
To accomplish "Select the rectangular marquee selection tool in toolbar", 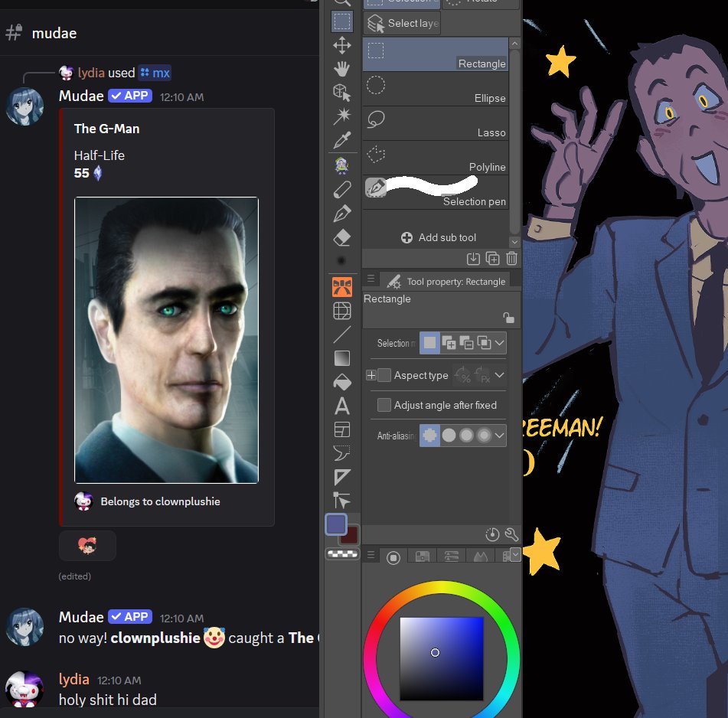I will [342, 21].
